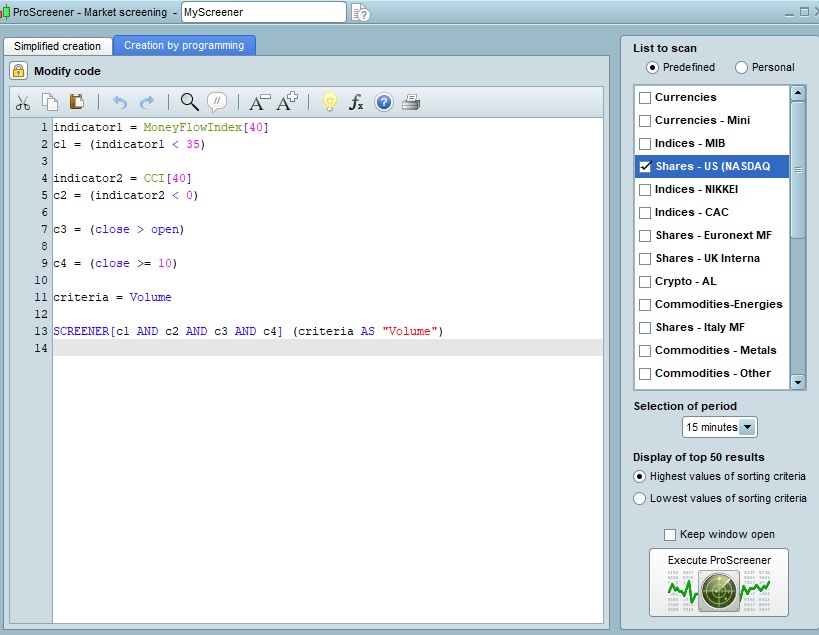The image size is (819, 635).
Task: Click the light bulb icon
Action: (329, 102)
